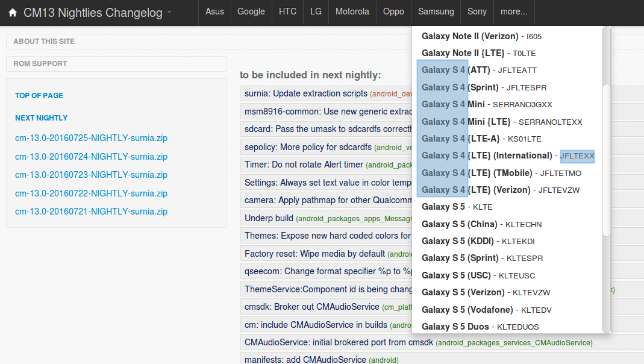Viewport: 644px width, 364px height.
Task: Open 'qseecom: Change format specifier' change
Action: 328,272
